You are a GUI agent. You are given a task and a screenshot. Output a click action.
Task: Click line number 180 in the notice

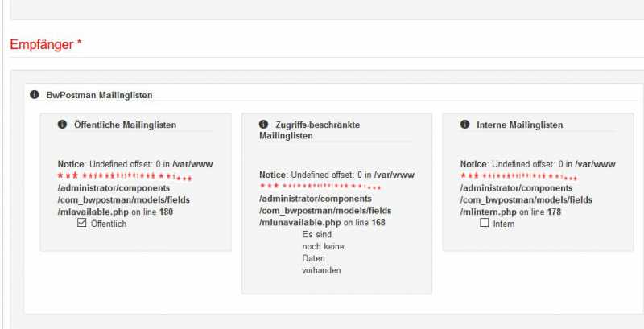coord(166,212)
